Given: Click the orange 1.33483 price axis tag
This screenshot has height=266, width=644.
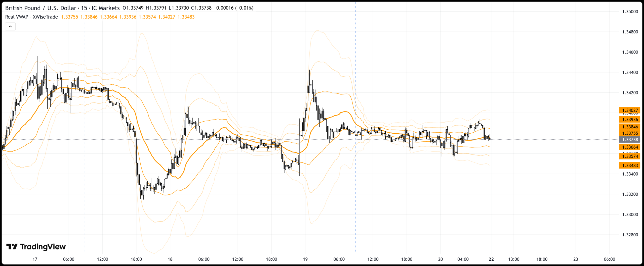Looking at the screenshot, I should pyautogui.click(x=630, y=166).
